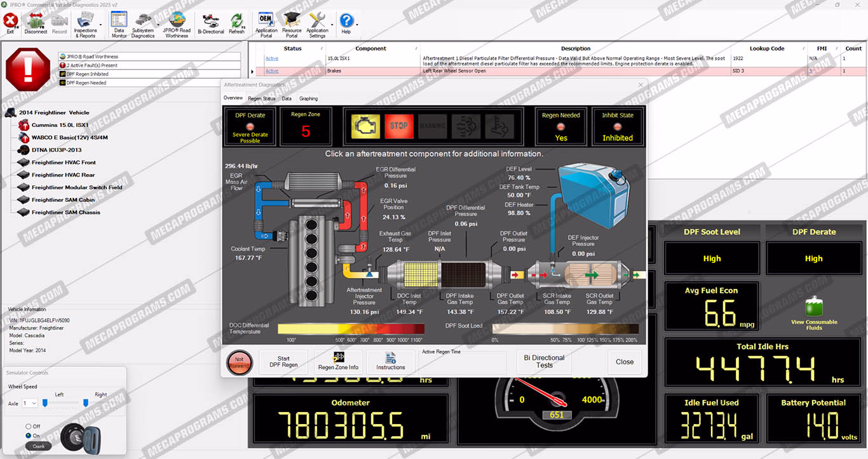Viewport: 868px width, 459px height.
Task: Click Active link for 15.0L ISX1 fault
Action: (272, 58)
